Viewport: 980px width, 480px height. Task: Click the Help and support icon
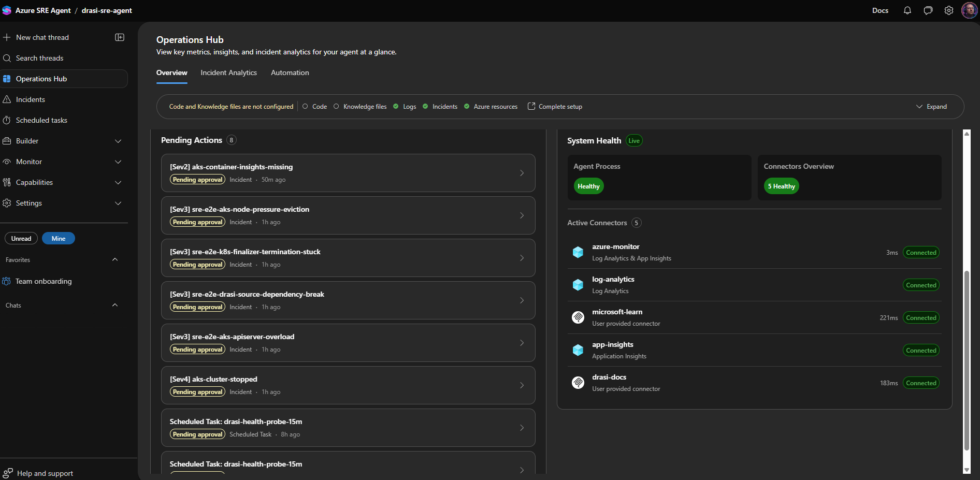(x=8, y=473)
